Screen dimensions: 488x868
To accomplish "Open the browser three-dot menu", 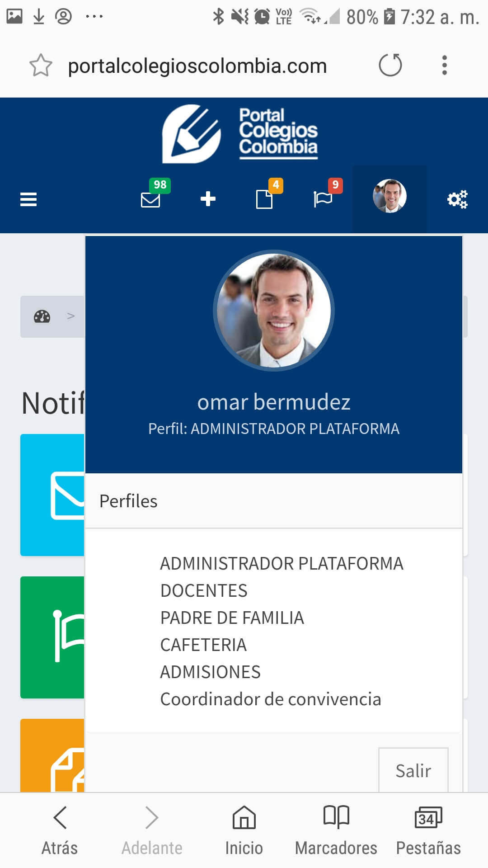I will [445, 65].
